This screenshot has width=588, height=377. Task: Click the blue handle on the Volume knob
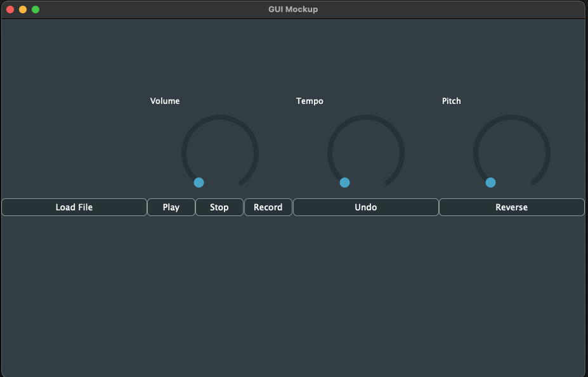[x=199, y=182]
